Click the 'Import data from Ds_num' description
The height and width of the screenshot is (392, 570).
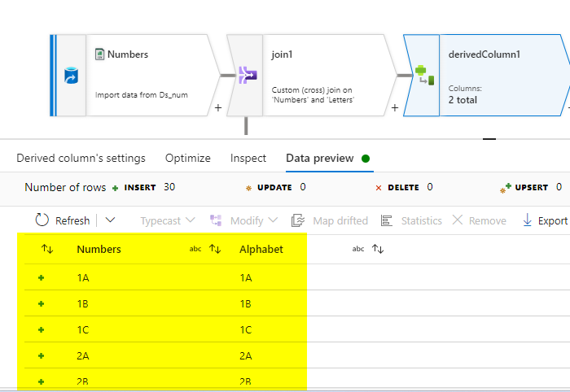tap(142, 95)
